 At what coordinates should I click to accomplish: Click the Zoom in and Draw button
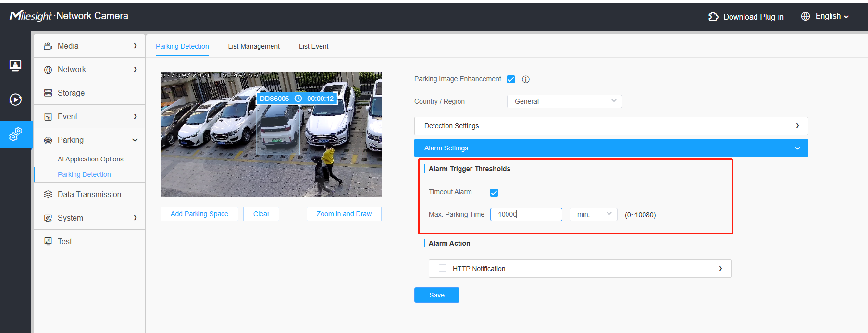tap(344, 214)
